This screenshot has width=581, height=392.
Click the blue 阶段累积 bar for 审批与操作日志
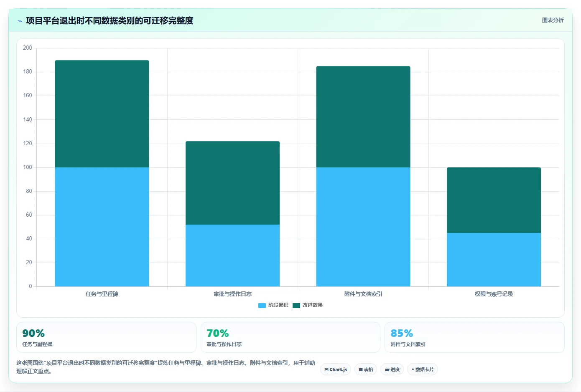[x=232, y=255]
